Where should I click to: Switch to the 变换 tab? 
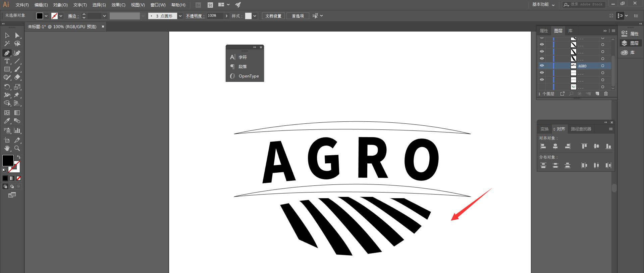pyautogui.click(x=544, y=129)
